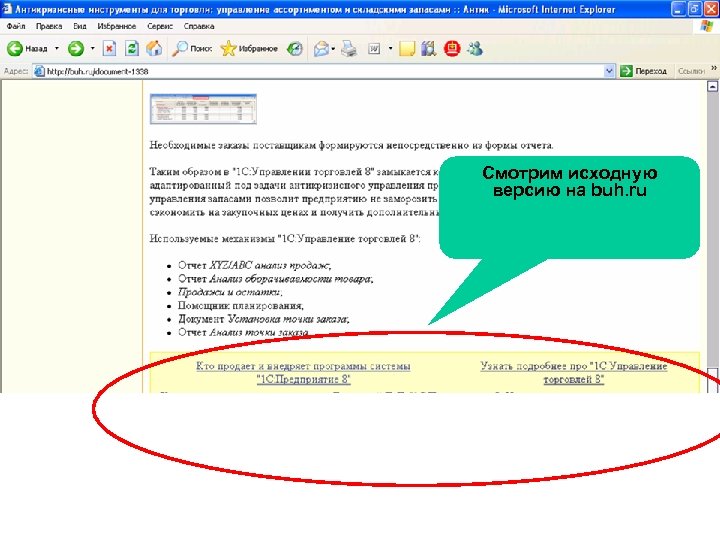The height and width of the screenshot is (540, 720).
Task: Click the Windows flag logo at top right
Action: tap(707, 26)
